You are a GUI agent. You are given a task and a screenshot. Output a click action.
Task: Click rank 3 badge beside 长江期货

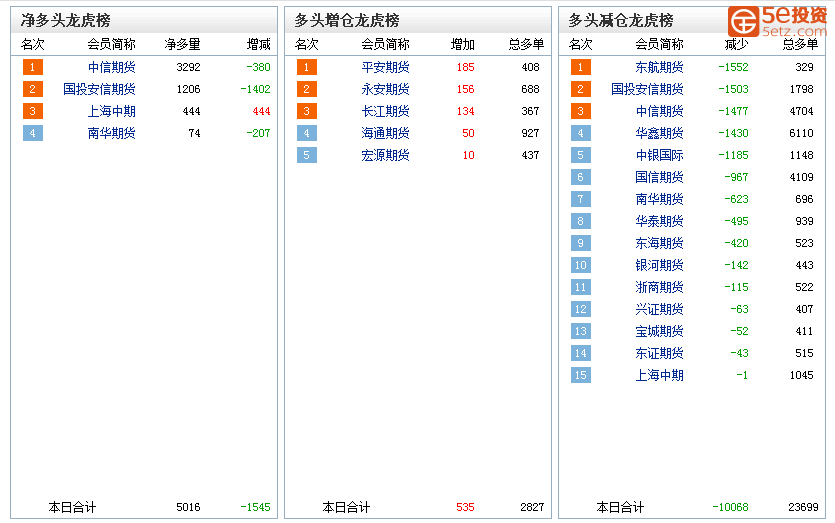(x=307, y=111)
